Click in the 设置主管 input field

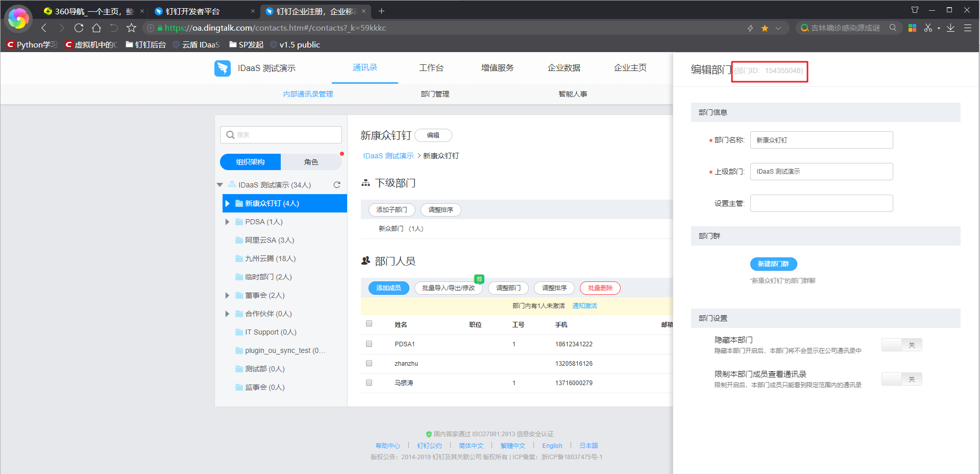821,203
